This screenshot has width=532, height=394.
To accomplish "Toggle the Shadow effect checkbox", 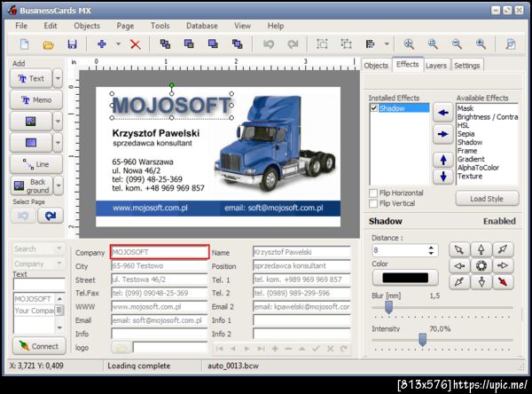I will coord(374,108).
